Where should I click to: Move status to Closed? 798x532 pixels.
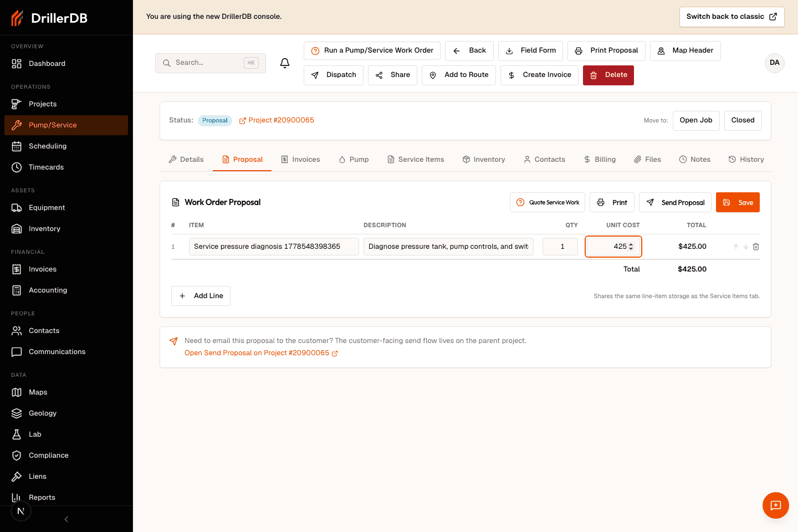(x=743, y=120)
